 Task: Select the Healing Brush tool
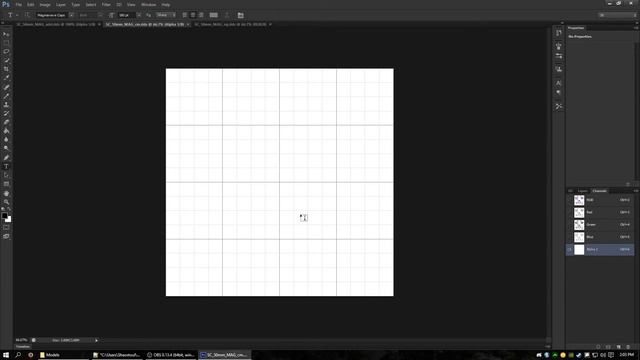point(6,87)
